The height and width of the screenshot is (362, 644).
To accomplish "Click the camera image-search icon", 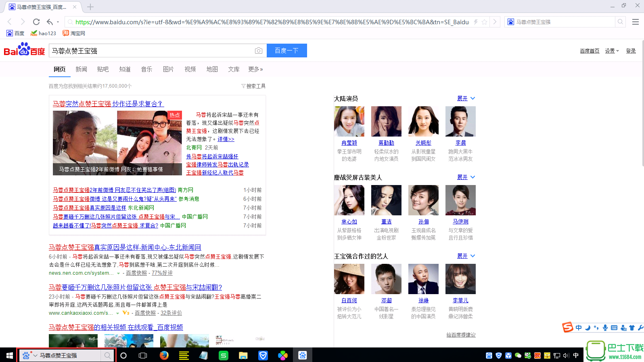I will (x=259, y=51).
